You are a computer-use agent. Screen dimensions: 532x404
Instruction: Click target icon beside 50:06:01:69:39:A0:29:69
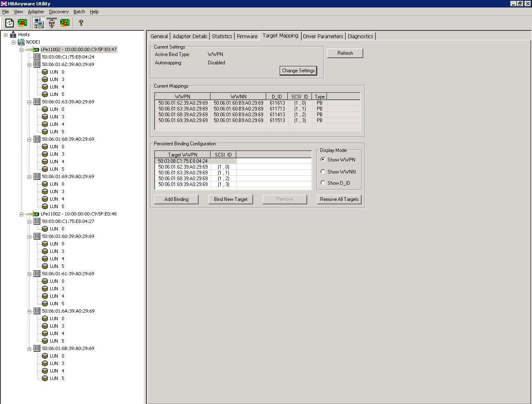(x=37, y=176)
